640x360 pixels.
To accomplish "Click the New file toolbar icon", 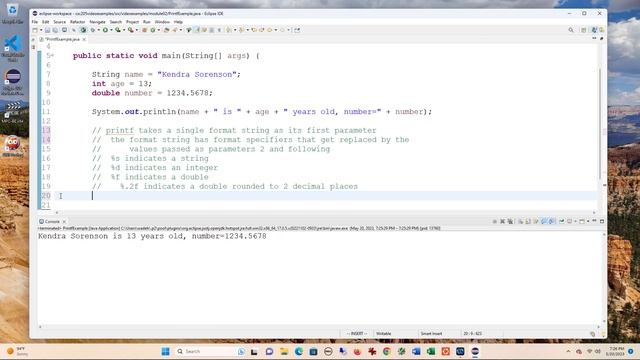I will (35, 30).
